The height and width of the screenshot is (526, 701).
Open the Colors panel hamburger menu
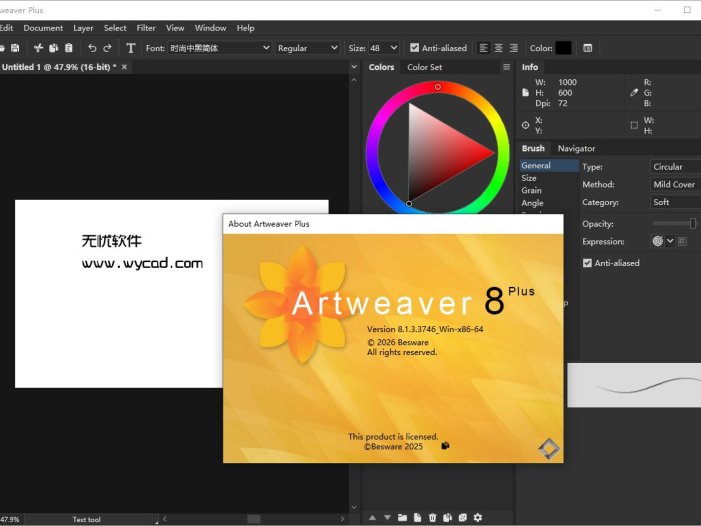(506, 67)
